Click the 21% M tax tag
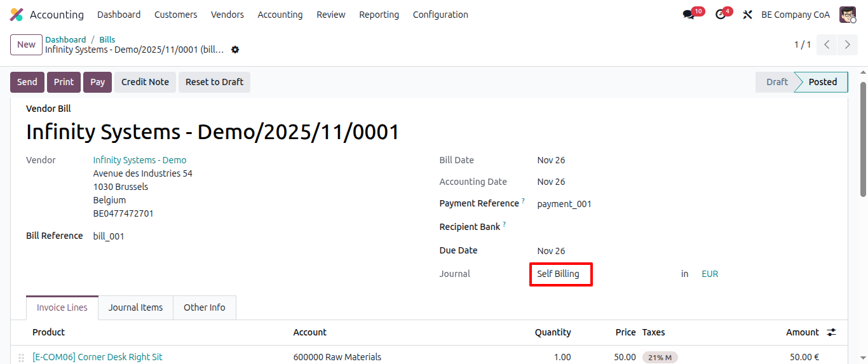 click(660, 358)
